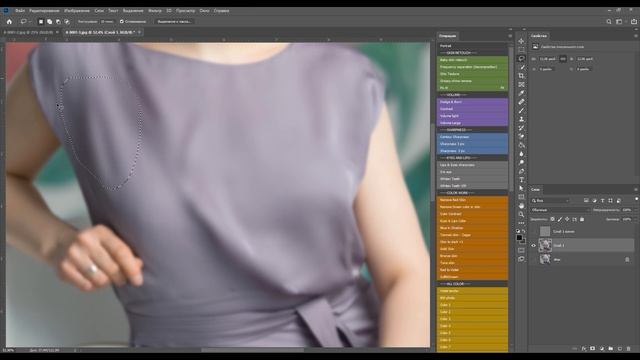Open the Изображение menu
The height and width of the screenshot is (360, 640).
click(77, 11)
